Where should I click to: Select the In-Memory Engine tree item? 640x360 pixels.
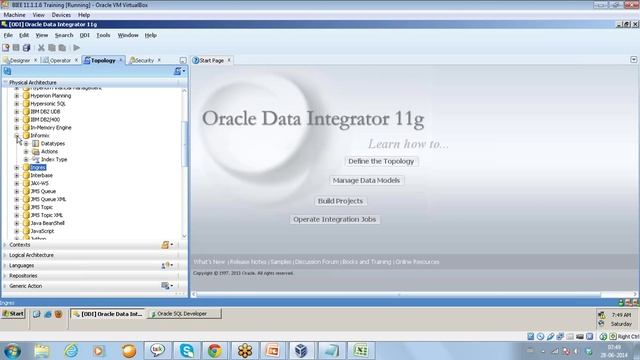51,128
